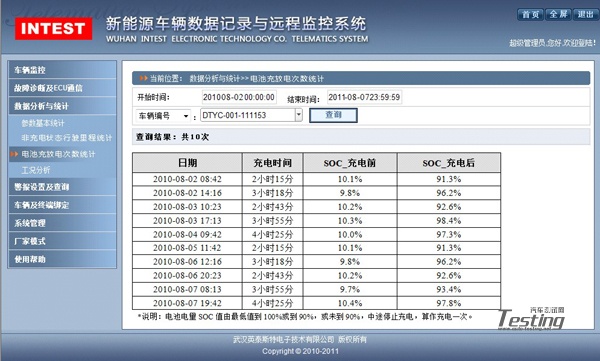Select row dated 2010-08-03 17:13

(x=316, y=221)
